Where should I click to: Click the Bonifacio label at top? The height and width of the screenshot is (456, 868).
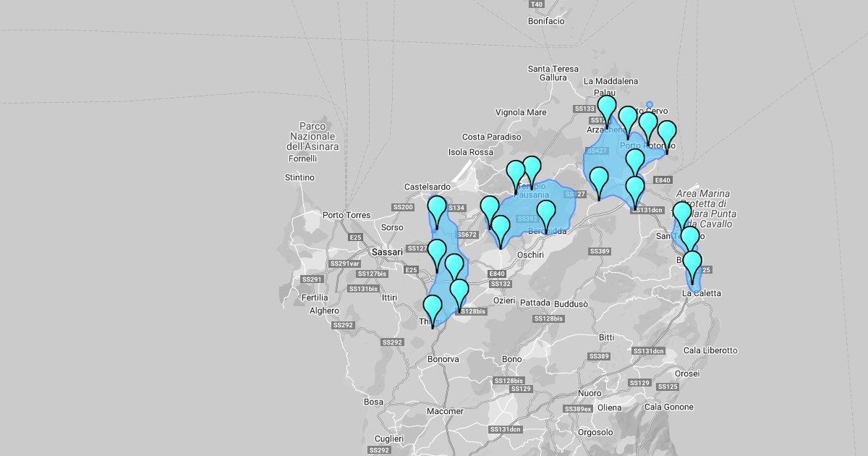[x=546, y=21]
